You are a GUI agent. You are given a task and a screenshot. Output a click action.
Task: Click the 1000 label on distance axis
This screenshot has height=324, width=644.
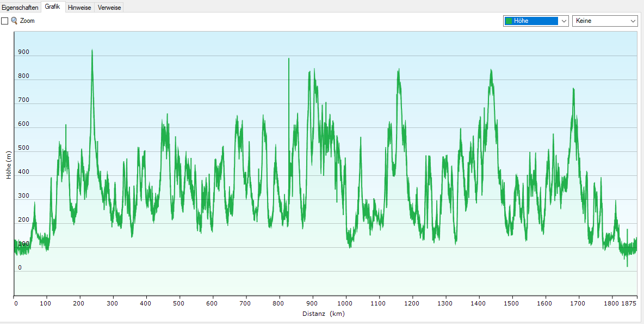tap(345, 303)
